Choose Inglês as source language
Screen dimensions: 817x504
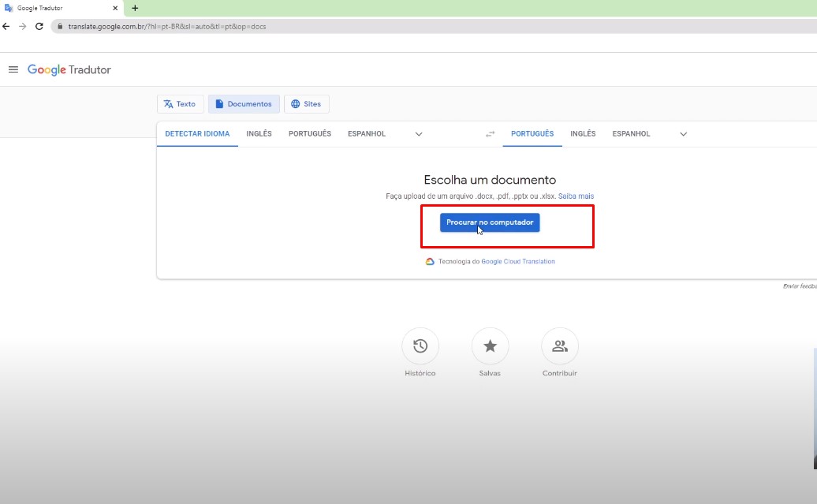coord(259,134)
